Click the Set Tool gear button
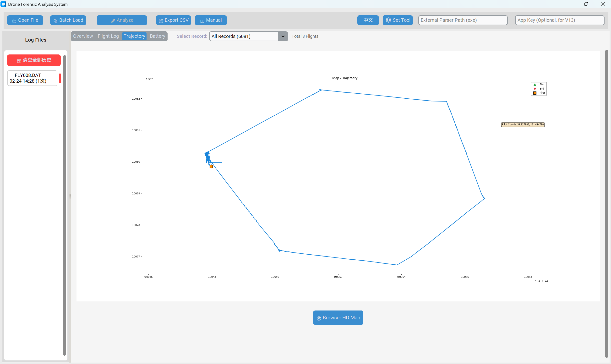611x364 pixels. (x=398, y=20)
